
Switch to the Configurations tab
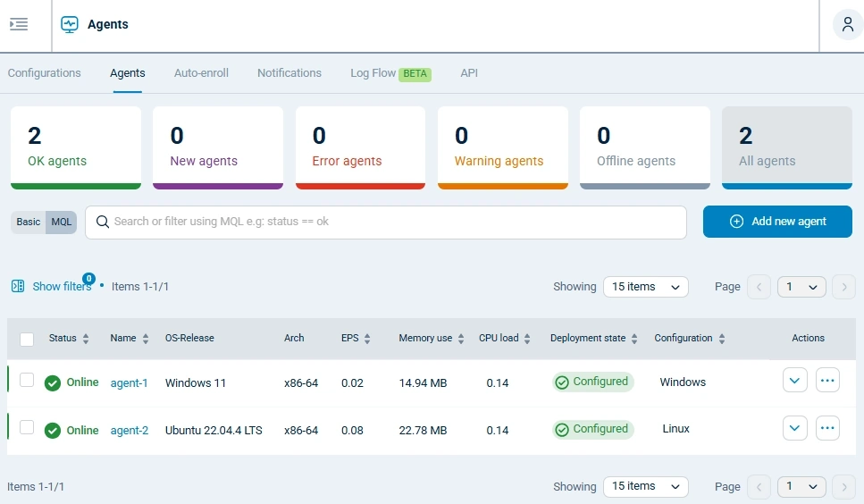(x=45, y=73)
